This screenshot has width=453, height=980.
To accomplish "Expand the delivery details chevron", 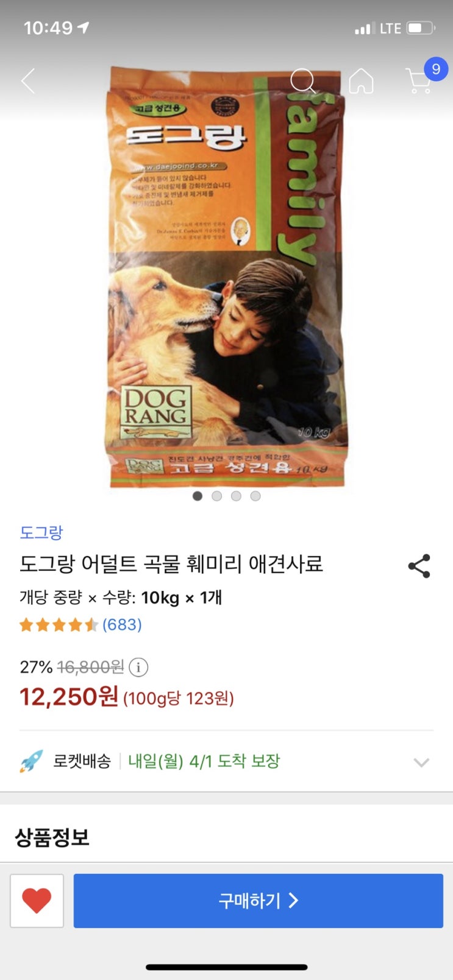I will [421, 763].
